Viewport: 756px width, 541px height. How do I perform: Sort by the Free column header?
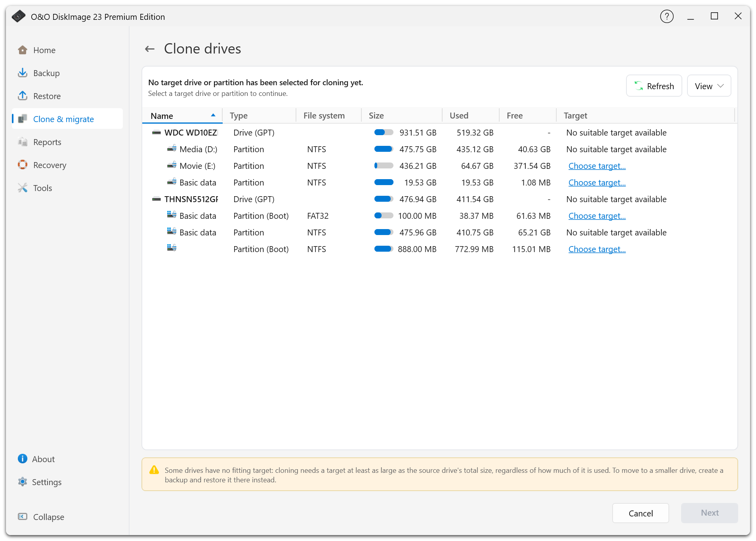(x=527, y=116)
